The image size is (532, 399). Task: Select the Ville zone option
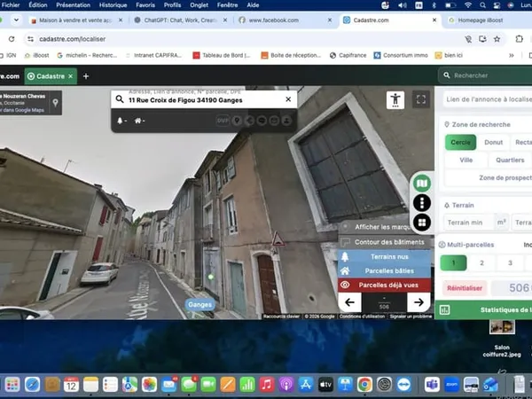(465, 160)
